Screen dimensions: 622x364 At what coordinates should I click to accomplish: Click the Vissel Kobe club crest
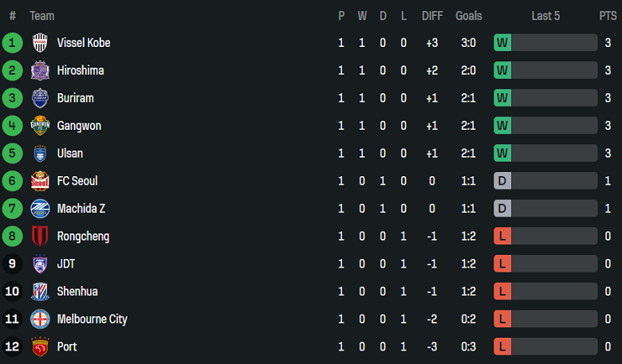40,43
